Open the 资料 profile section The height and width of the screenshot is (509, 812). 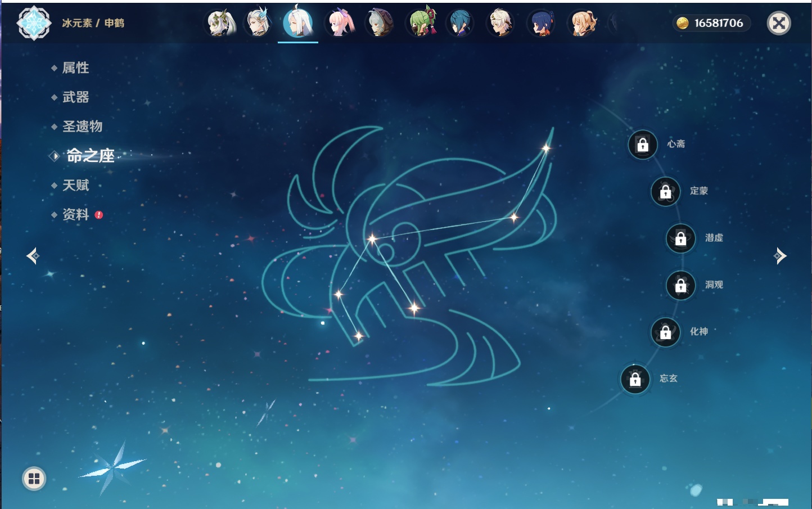[x=75, y=214]
